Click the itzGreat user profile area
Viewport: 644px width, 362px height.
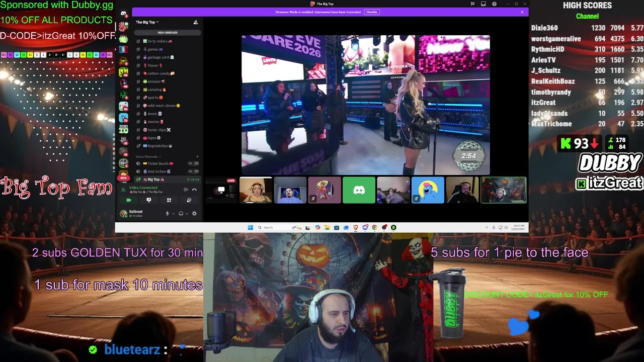(x=132, y=214)
